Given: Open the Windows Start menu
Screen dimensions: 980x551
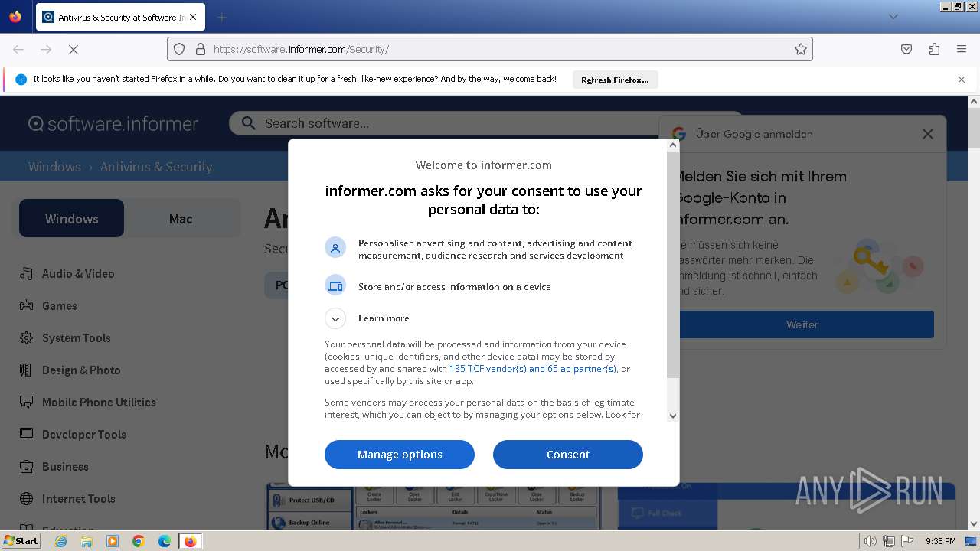Looking at the screenshot, I should (x=21, y=541).
